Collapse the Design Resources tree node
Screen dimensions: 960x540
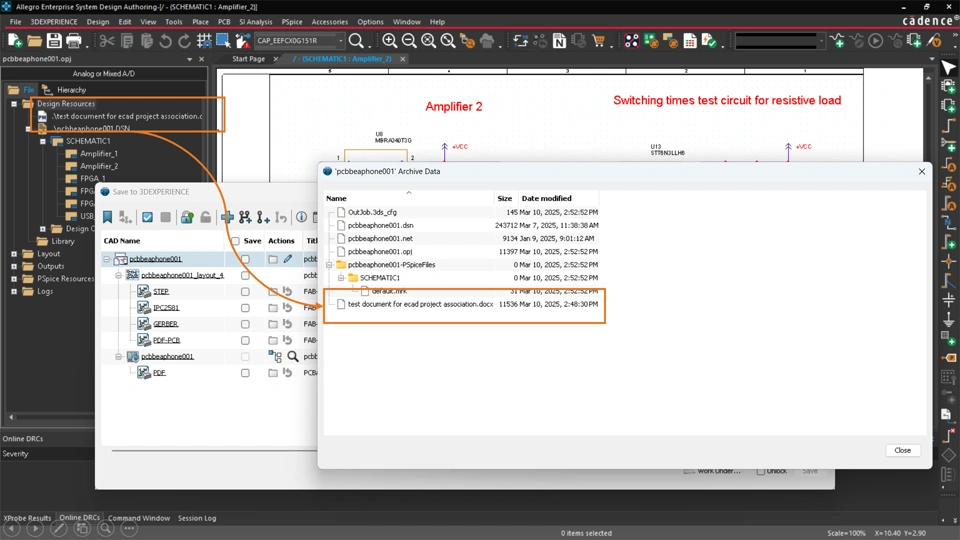[x=14, y=104]
